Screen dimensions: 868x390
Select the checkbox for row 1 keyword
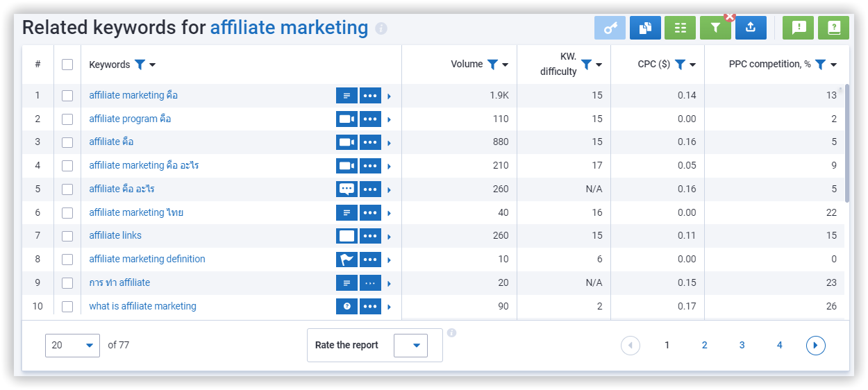point(67,96)
